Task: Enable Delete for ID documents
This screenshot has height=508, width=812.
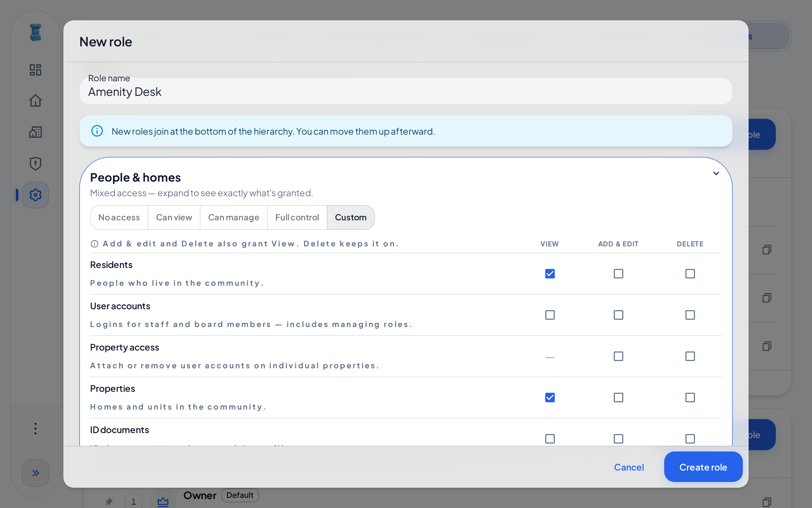Action: pos(690,439)
